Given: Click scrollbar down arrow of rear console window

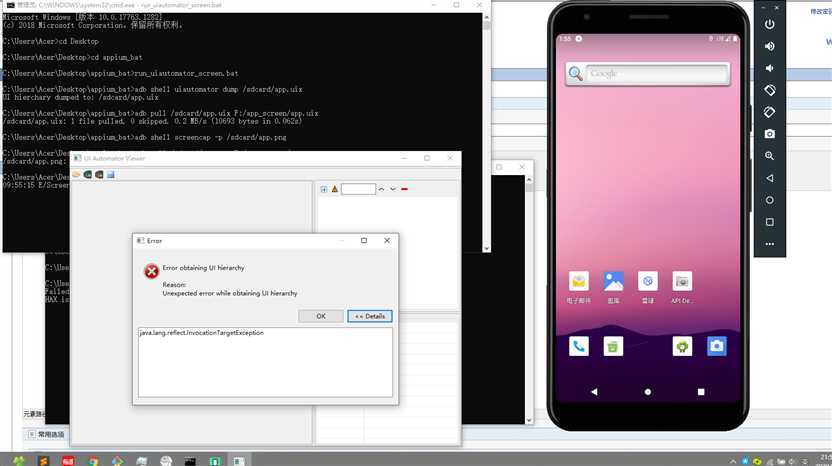Looking at the screenshot, I should (529, 420).
